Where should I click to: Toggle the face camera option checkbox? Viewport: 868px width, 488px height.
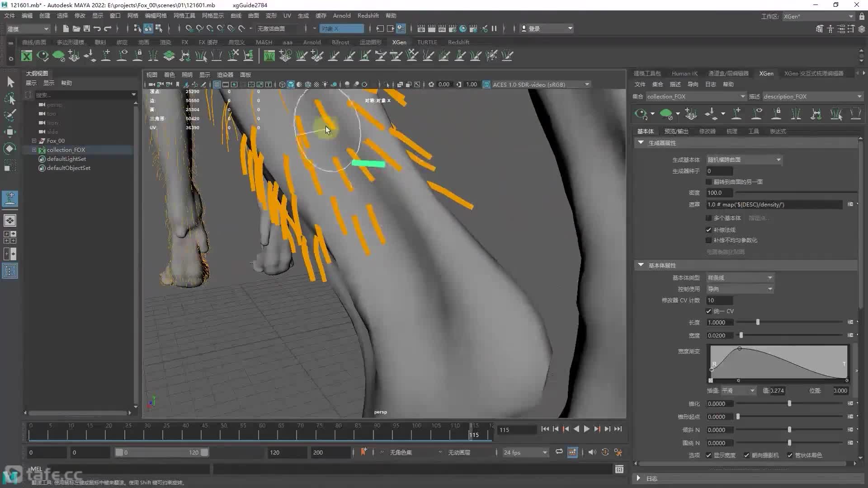tap(746, 455)
